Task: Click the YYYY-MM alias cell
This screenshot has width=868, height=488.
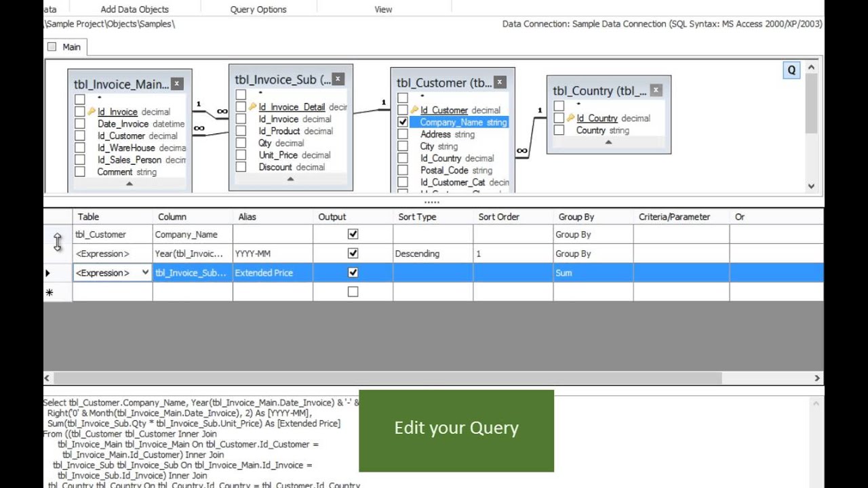Action: (x=273, y=253)
